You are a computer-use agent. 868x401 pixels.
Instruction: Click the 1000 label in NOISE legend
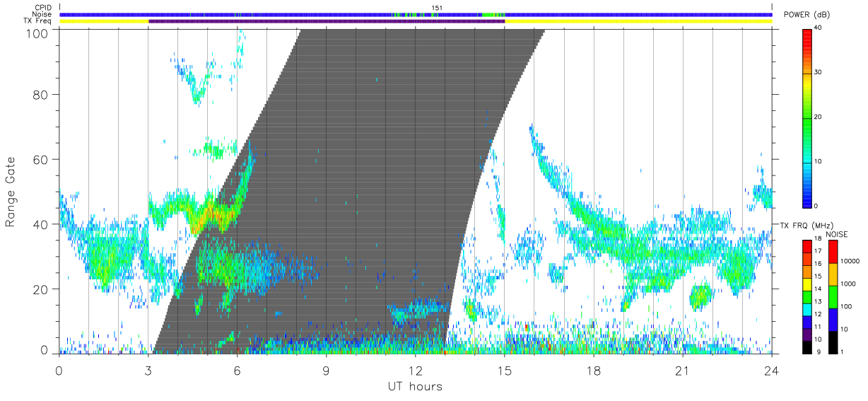848,284
